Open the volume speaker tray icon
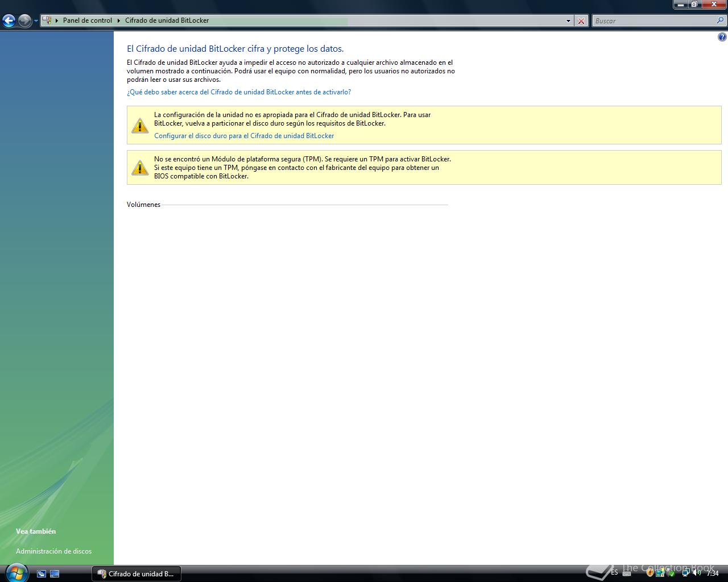Image resolution: width=728 pixels, height=582 pixels. point(697,572)
